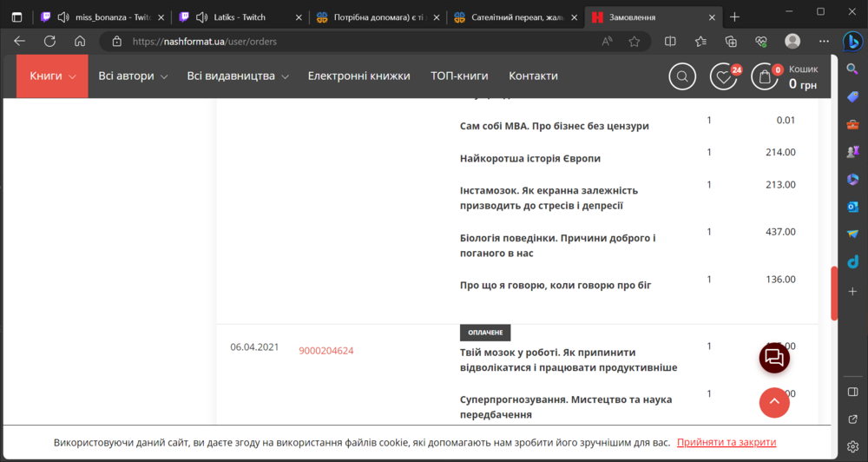Open the live chat bubble button
Screen dimensions: 868x462
(774, 358)
